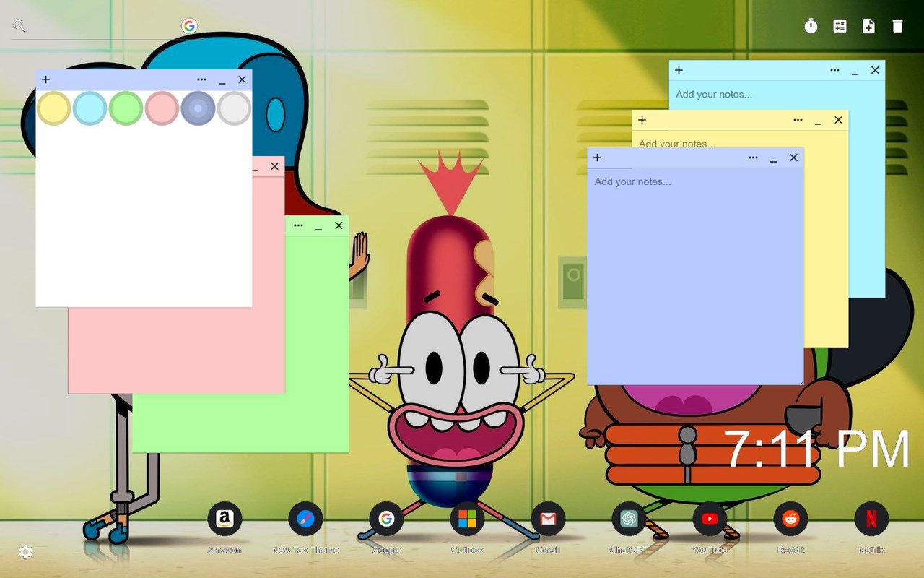The height and width of the screenshot is (578, 924).
Task: Click the search input field at top
Action: point(107,26)
